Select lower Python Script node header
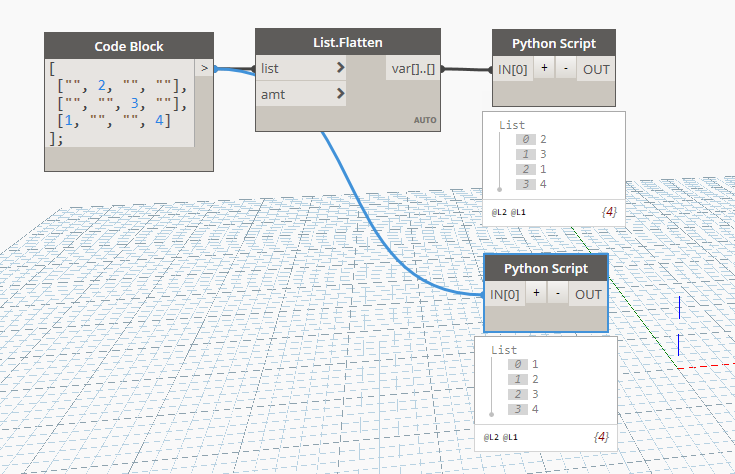Screen dimensions: 735x474 pyautogui.click(x=546, y=268)
